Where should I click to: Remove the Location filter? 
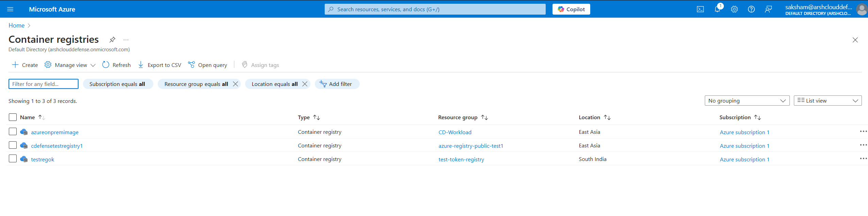point(305,84)
